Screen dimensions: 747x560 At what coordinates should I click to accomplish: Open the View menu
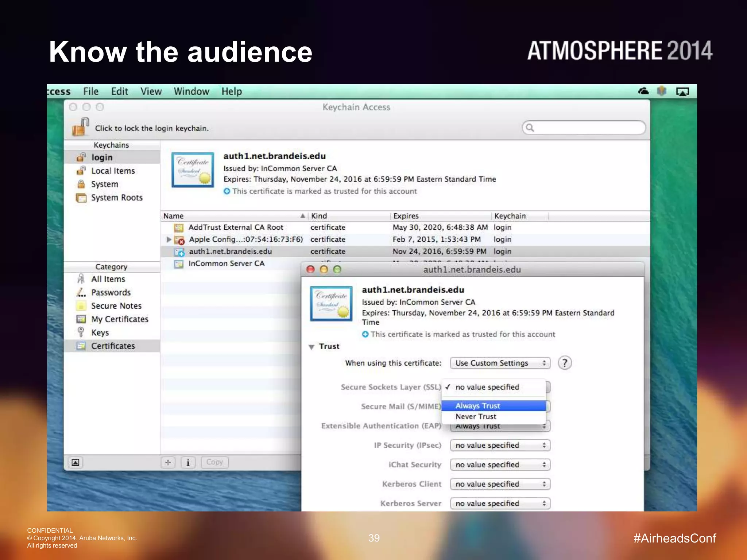coord(151,92)
